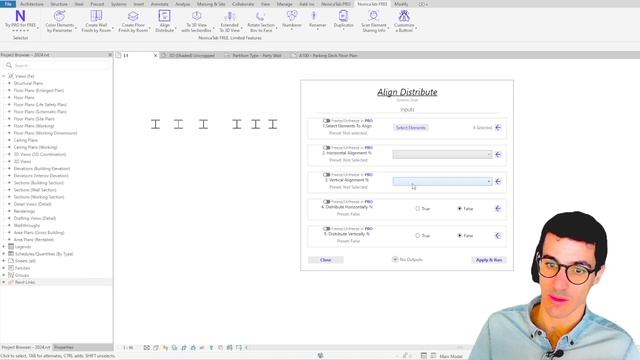The height and width of the screenshot is (360, 640).
Task: Click the Select Elements button
Action: [411, 128]
